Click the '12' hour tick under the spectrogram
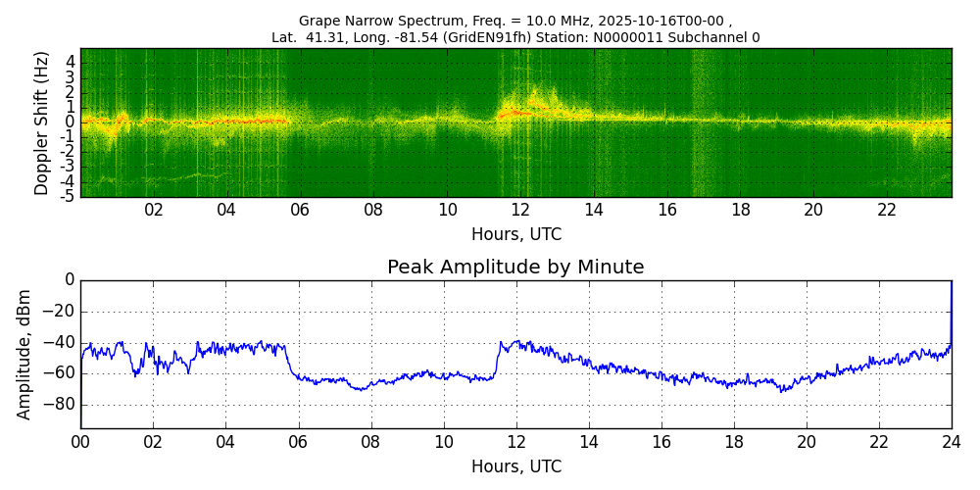The image size is (980, 490). (x=520, y=210)
